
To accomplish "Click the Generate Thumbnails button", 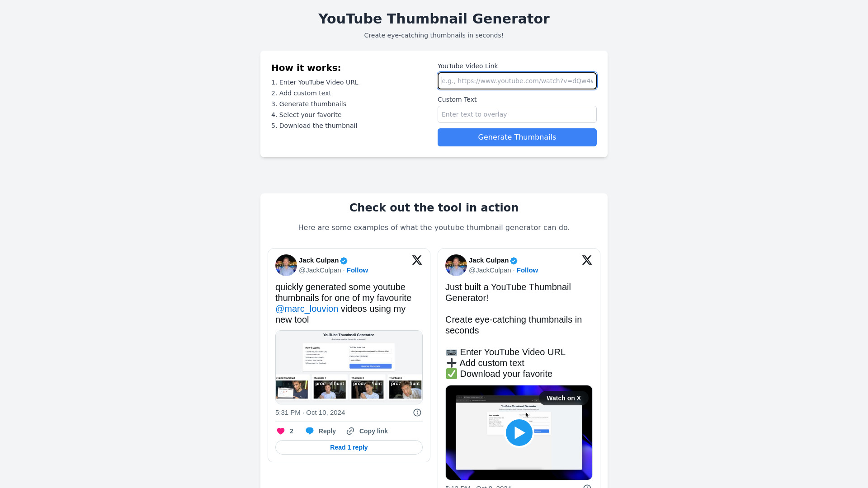I will (x=517, y=137).
